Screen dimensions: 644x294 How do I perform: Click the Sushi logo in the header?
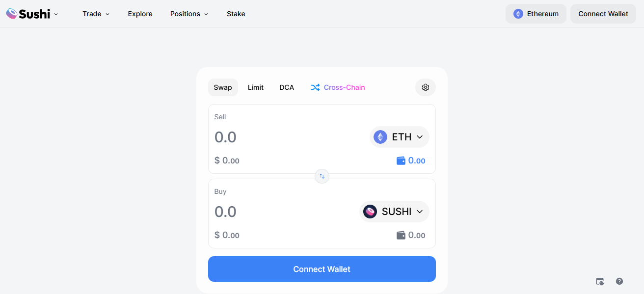point(28,14)
